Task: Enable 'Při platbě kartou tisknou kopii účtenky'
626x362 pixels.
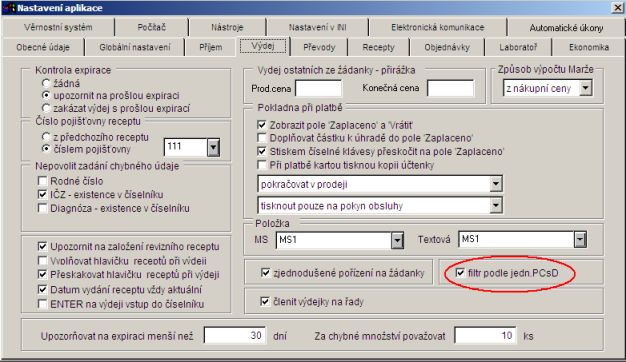Action: (x=262, y=165)
